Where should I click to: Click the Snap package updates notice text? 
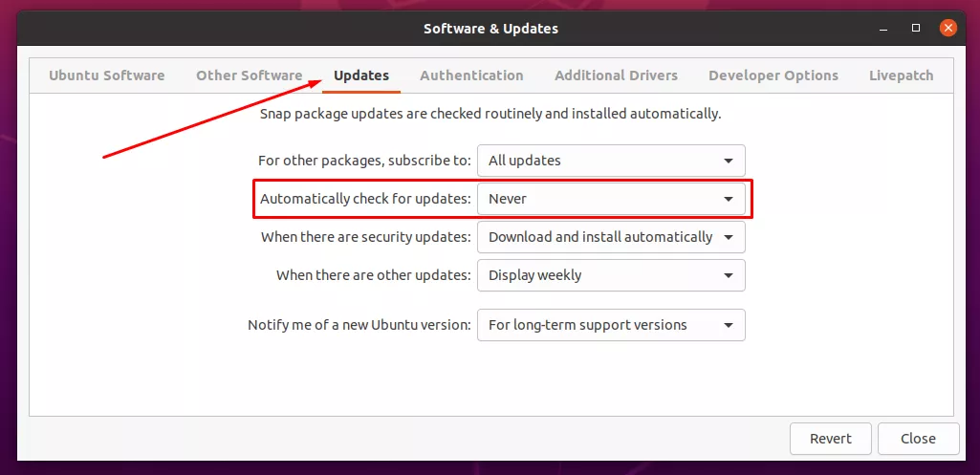pos(490,115)
